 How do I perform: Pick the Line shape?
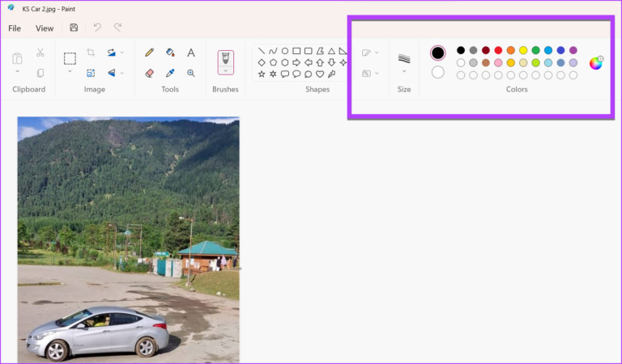pos(262,51)
